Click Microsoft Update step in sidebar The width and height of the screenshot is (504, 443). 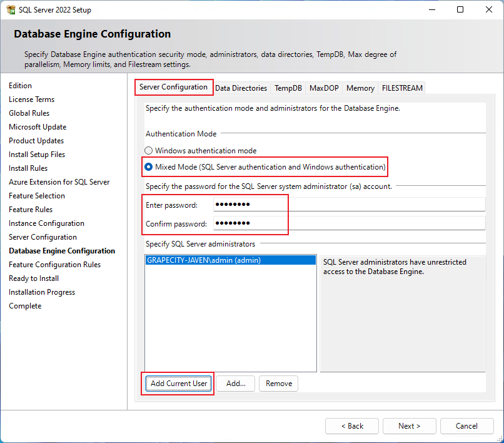click(x=38, y=127)
